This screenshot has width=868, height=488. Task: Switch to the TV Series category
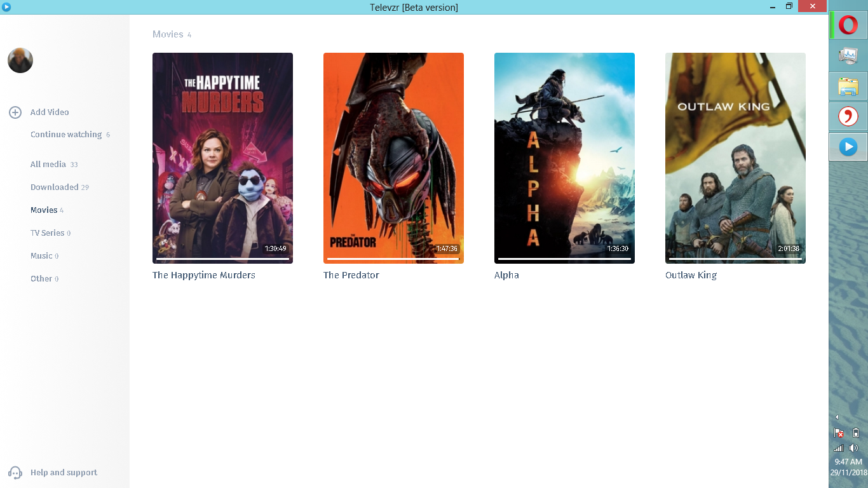pos(48,233)
